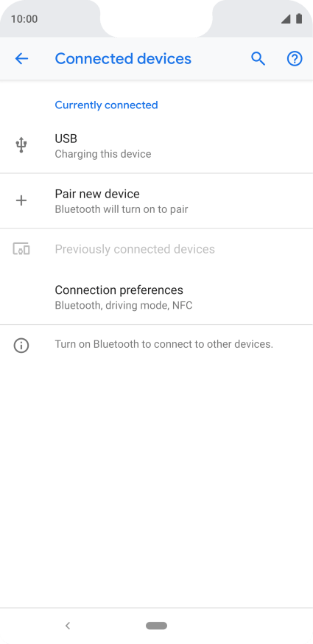Tap Connected devices page title
313x644 pixels.
(x=123, y=59)
